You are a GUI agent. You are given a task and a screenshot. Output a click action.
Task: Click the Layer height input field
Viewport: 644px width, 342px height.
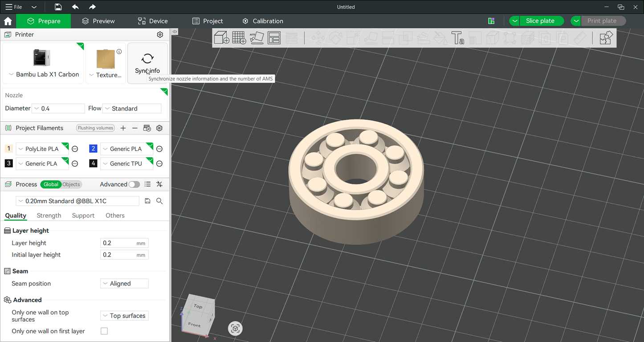pyautogui.click(x=124, y=243)
